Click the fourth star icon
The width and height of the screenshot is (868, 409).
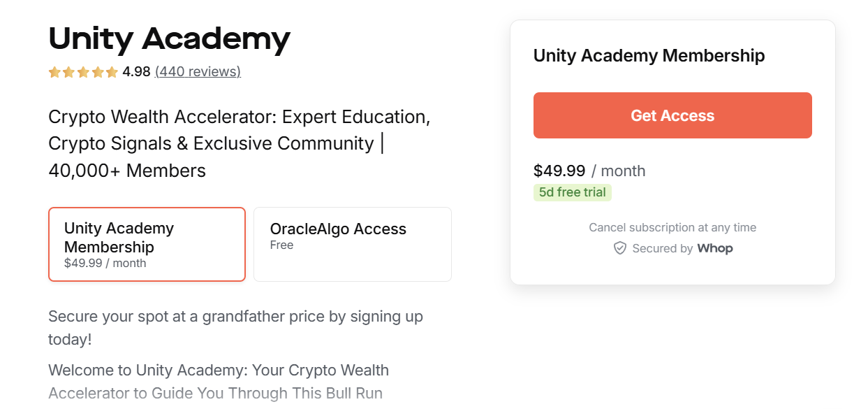[98, 71]
